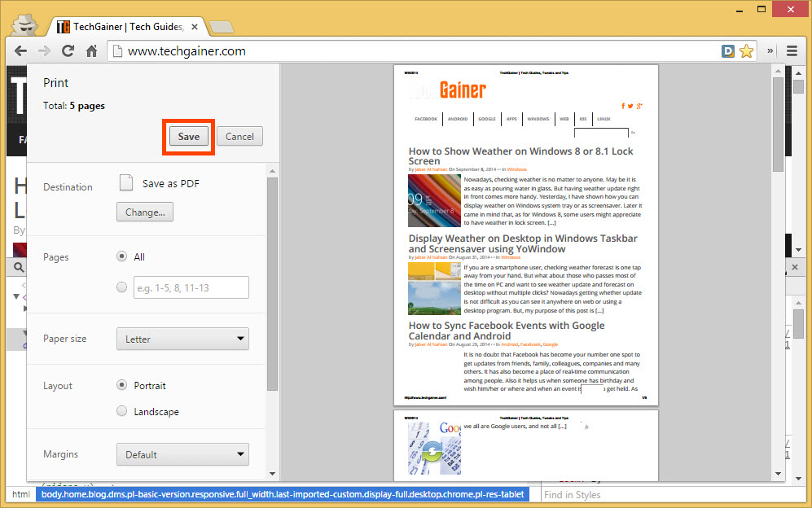Choose the Landscape layout option
The image size is (812, 508).
[x=122, y=411]
